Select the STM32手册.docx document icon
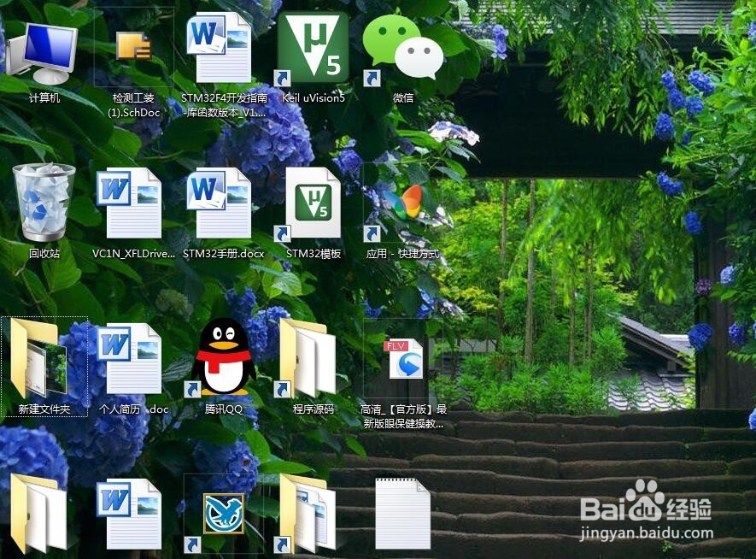This screenshot has width=756, height=559. point(219,203)
